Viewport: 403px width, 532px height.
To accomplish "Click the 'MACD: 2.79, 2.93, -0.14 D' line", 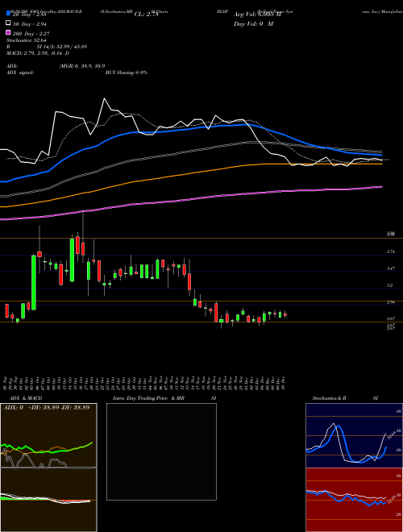I will [x=38, y=53].
